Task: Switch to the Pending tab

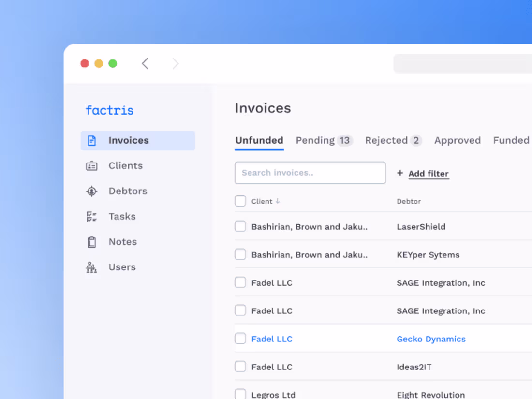Action: click(x=316, y=140)
